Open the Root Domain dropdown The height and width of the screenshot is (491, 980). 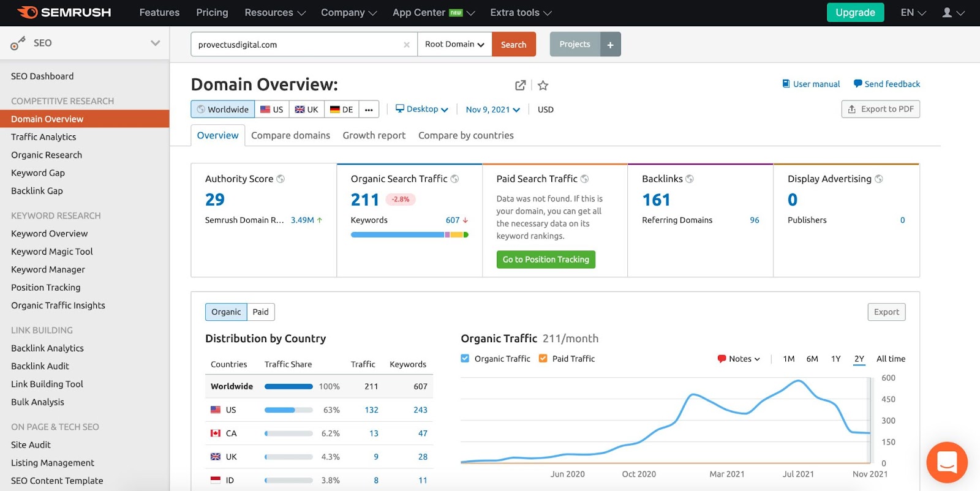(454, 45)
